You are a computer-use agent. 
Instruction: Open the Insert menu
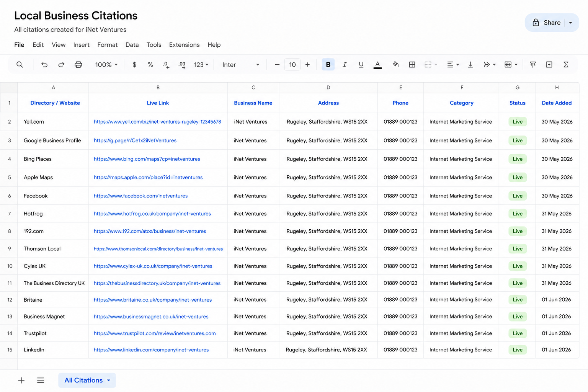(82, 45)
